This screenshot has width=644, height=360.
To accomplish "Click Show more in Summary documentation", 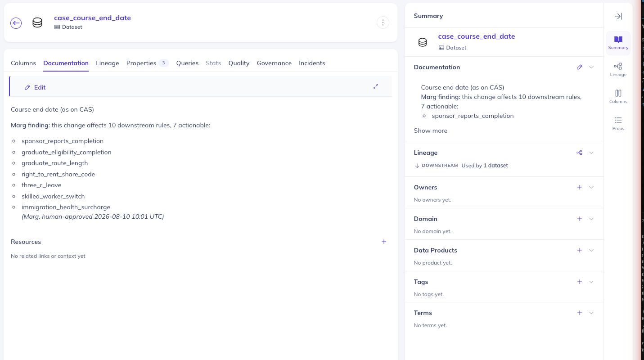I will pyautogui.click(x=431, y=130).
